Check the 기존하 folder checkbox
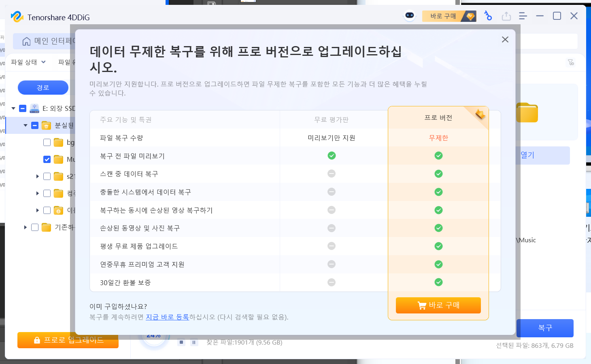 (35, 227)
